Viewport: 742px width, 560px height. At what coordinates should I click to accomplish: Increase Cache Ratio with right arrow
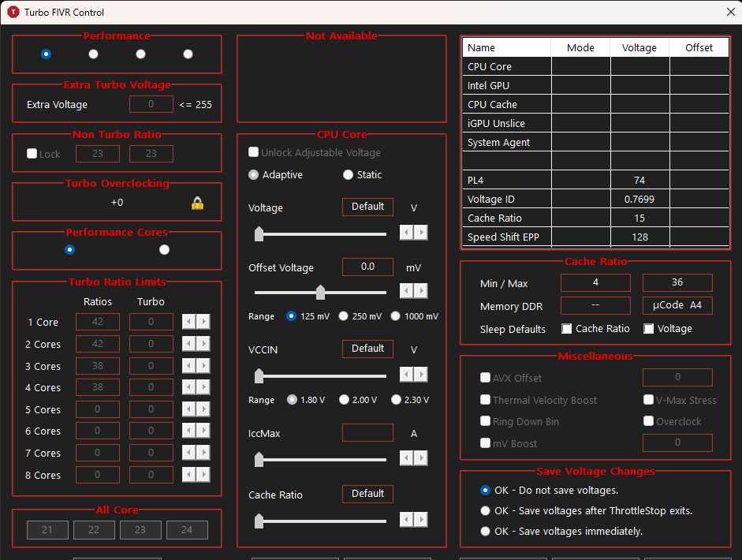pyautogui.click(x=421, y=520)
